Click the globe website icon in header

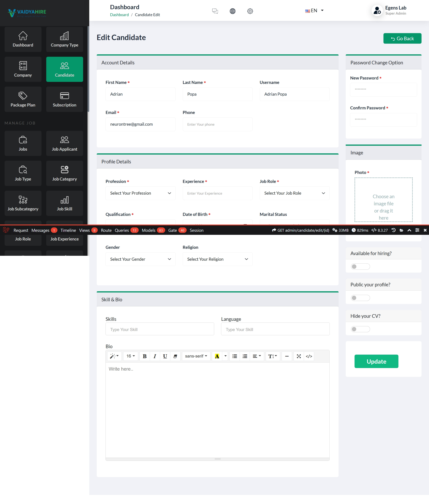(232, 11)
